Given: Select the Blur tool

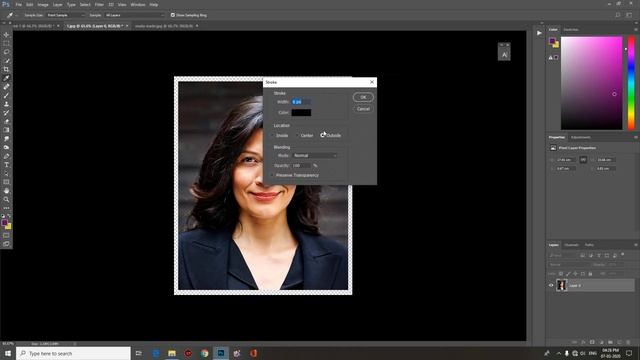Looking at the screenshot, I should pos(6,139).
